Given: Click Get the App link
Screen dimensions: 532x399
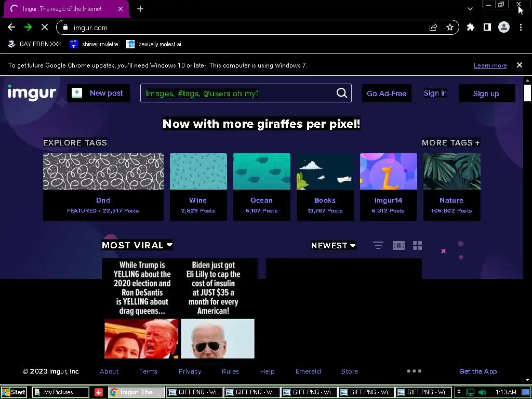Looking at the screenshot, I should point(478,371).
